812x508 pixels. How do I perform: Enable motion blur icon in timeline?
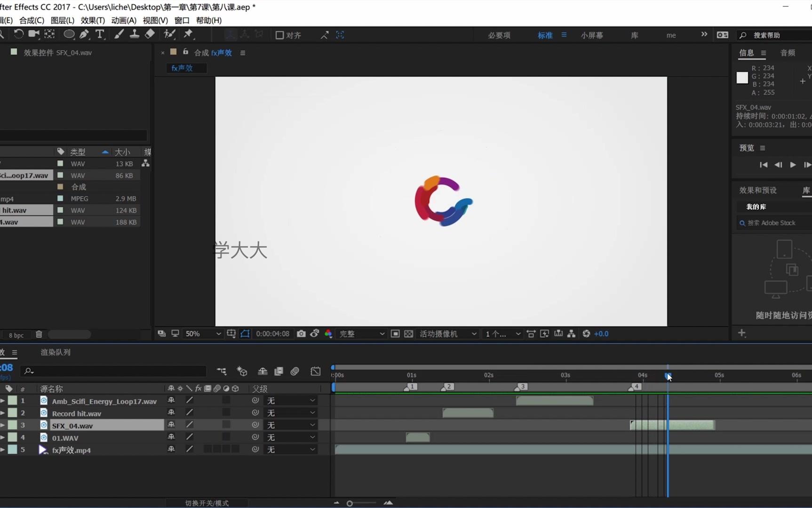[295, 371]
